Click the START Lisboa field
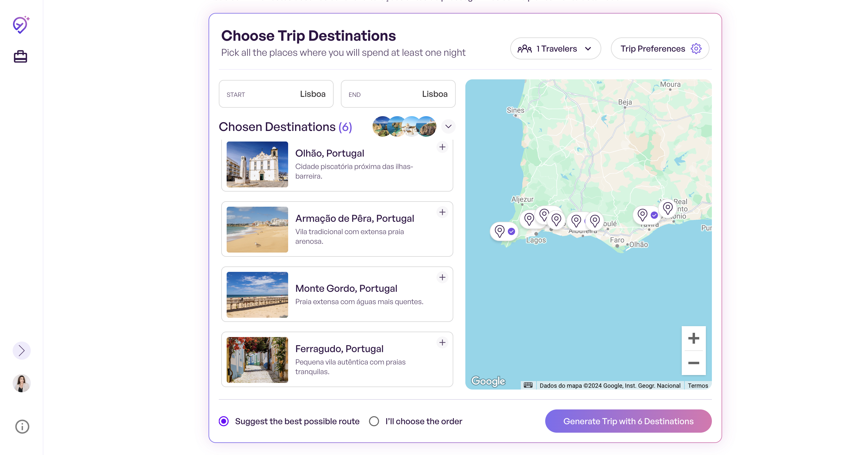868x455 pixels. 276,94
